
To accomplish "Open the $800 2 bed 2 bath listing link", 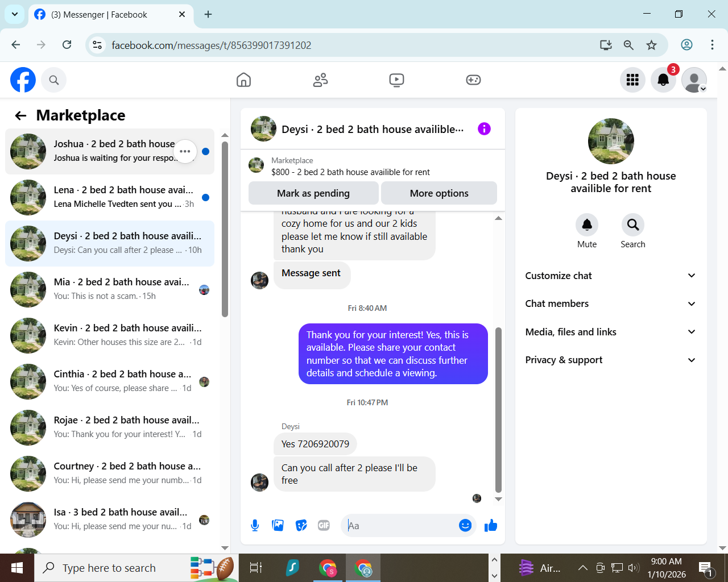I will (350, 172).
